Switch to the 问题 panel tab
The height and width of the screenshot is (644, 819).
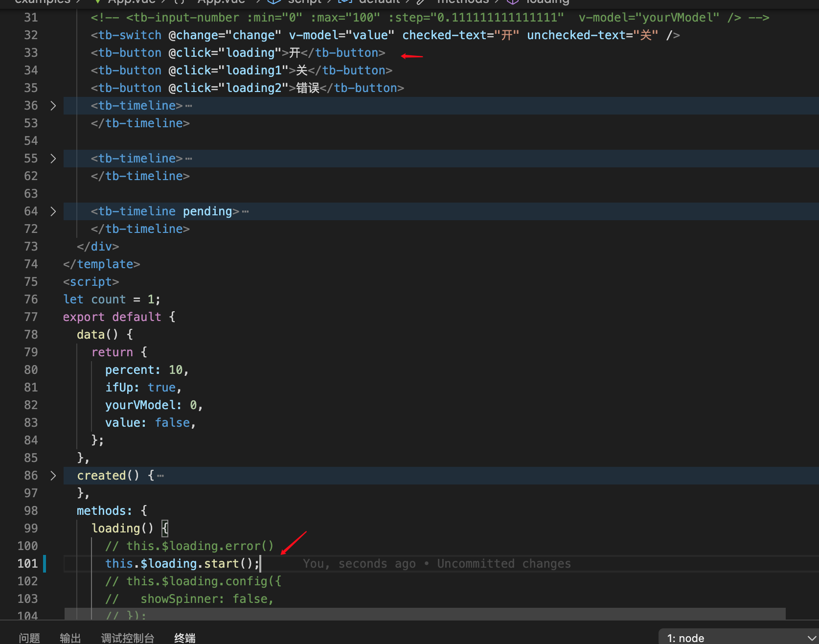coord(29,638)
